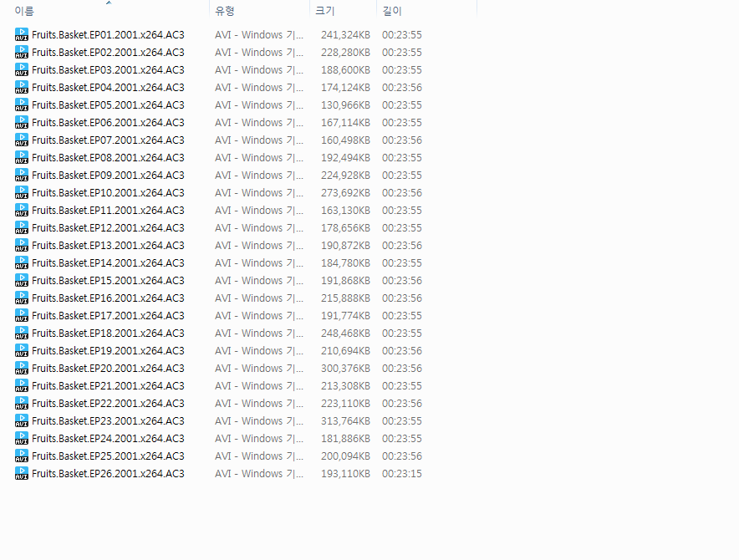This screenshot has width=739, height=560.
Task: Select the 130,966KB size entry for EP05
Action: pos(345,105)
